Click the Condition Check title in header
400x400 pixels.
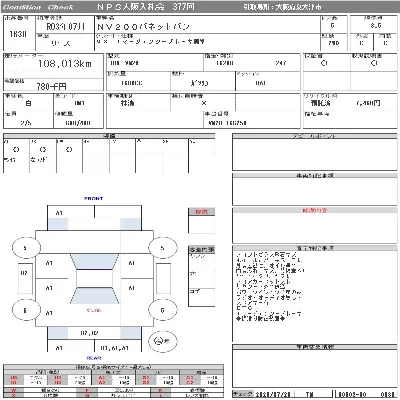point(38,7)
